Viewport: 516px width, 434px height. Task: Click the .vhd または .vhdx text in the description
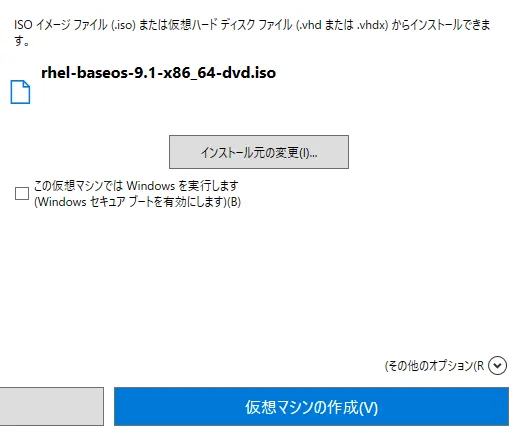click(342, 25)
